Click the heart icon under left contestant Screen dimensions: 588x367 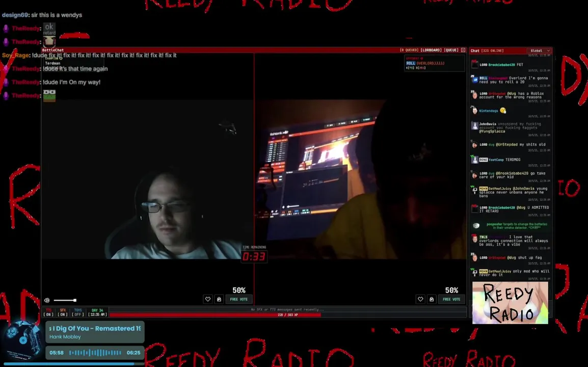[x=208, y=299]
